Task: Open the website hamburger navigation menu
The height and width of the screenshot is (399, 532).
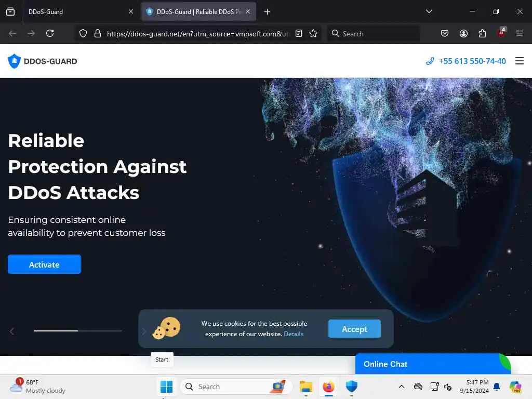Action: tap(520, 61)
